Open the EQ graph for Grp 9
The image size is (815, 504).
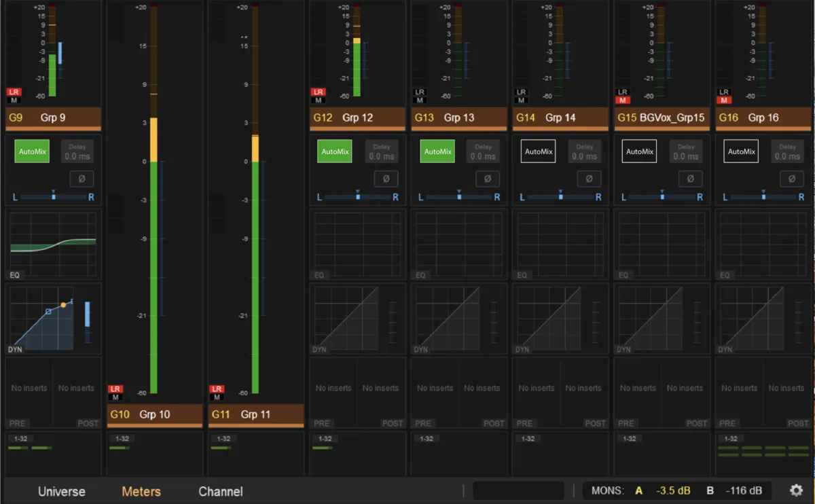(53, 245)
